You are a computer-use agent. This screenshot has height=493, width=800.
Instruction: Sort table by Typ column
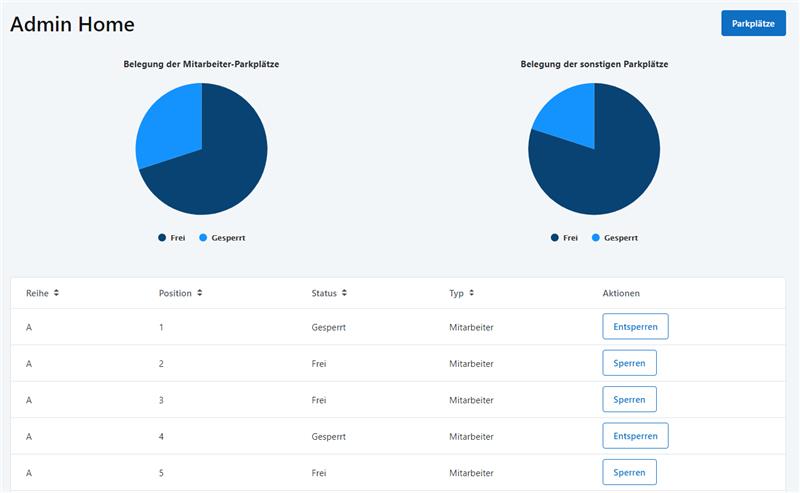point(461,293)
